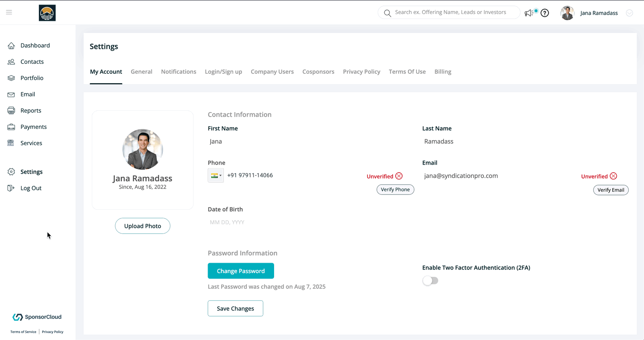Image resolution: width=644 pixels, height=340 pixels.
Task: Enable the Two Factor Authentication toggle
Action: (430, 280)
